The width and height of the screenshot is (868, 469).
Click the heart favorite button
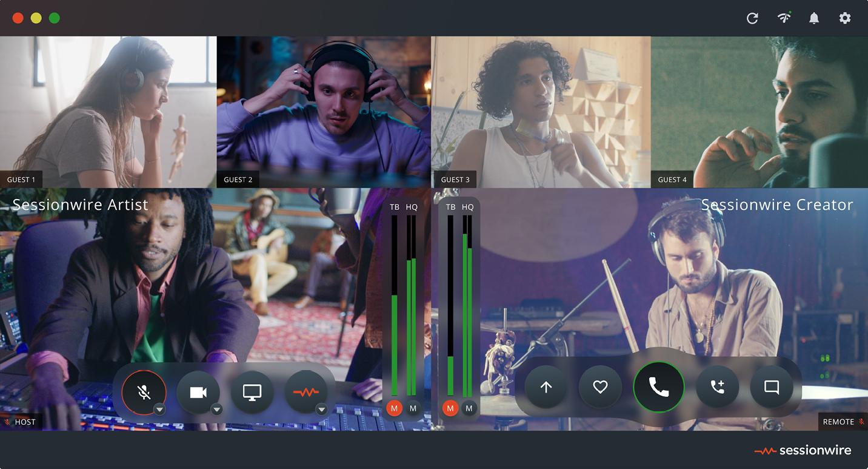[600, 387]
